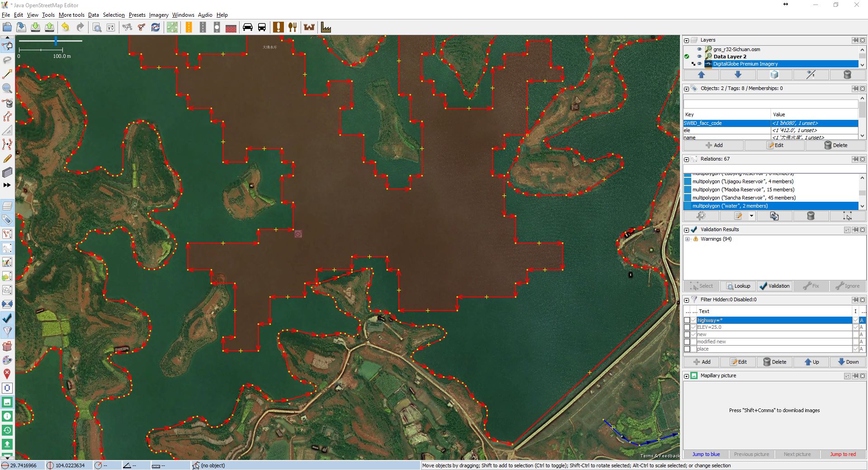This screenshot has height=470, width=868.
Task: Collapse the Relations panel
Action: pos(686,159)
